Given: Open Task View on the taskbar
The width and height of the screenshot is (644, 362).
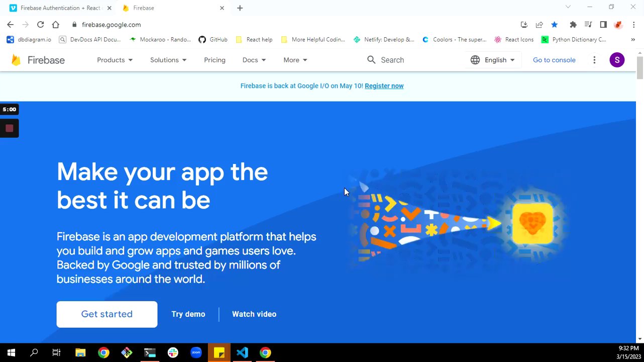Looking at the screenshot, I should (x=57, y=352).
